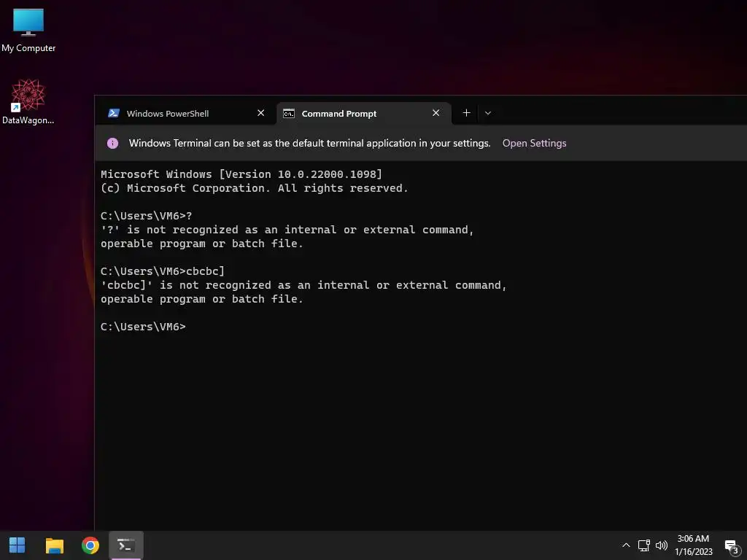Click the default terminal application notification text

(309, 144)
